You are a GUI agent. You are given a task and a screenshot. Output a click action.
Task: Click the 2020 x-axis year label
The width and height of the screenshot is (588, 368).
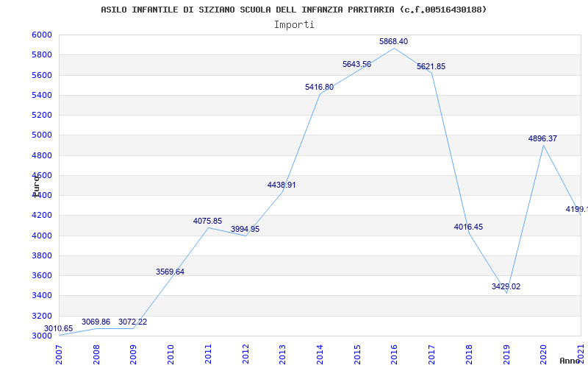coord(543,355)
